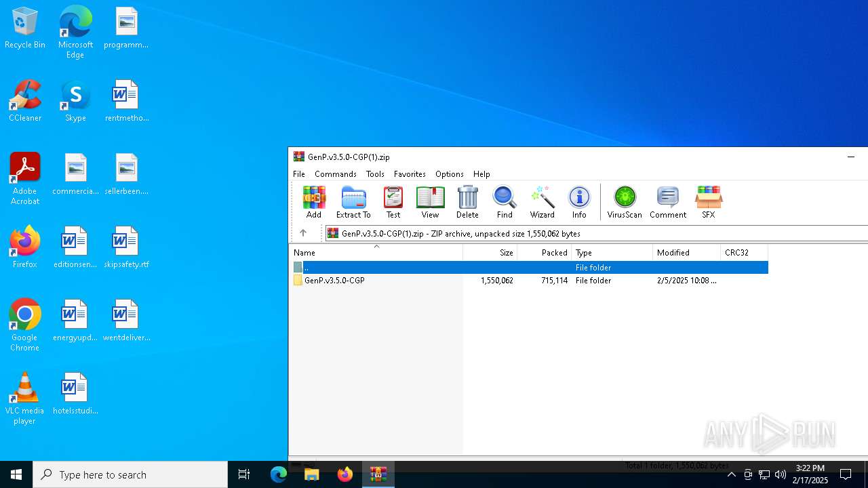Open the Windows Start menu
Screen dimensions: 868x488
(16, 474)
